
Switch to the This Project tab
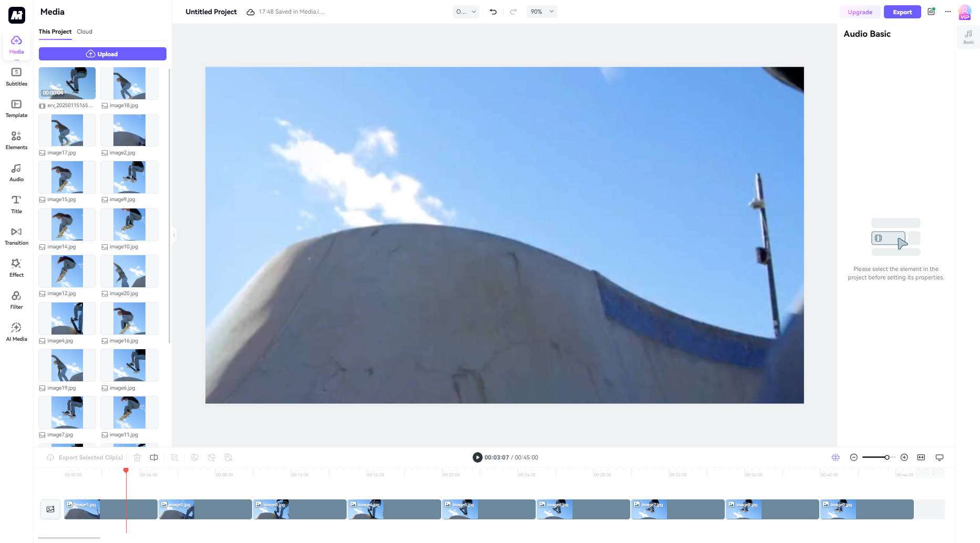pyautogui.click(x=55, y=32)
